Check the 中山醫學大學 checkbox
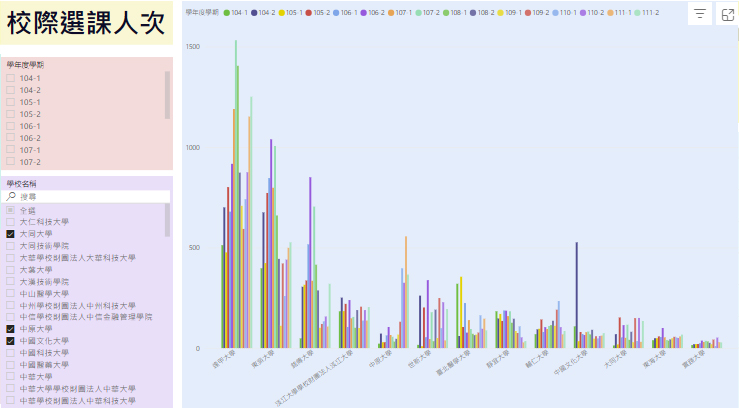The image size is (739, 408). tap(11, 293)
